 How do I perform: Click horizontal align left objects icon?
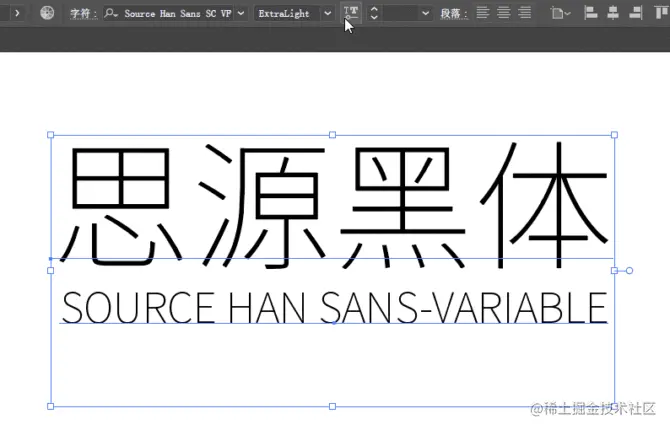click(x=591, y=13)
